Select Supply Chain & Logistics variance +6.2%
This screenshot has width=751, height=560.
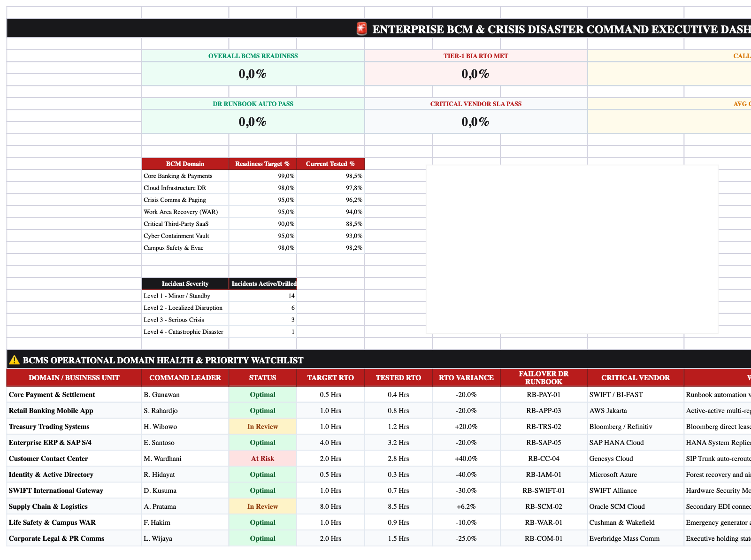(x=466, y=506)
